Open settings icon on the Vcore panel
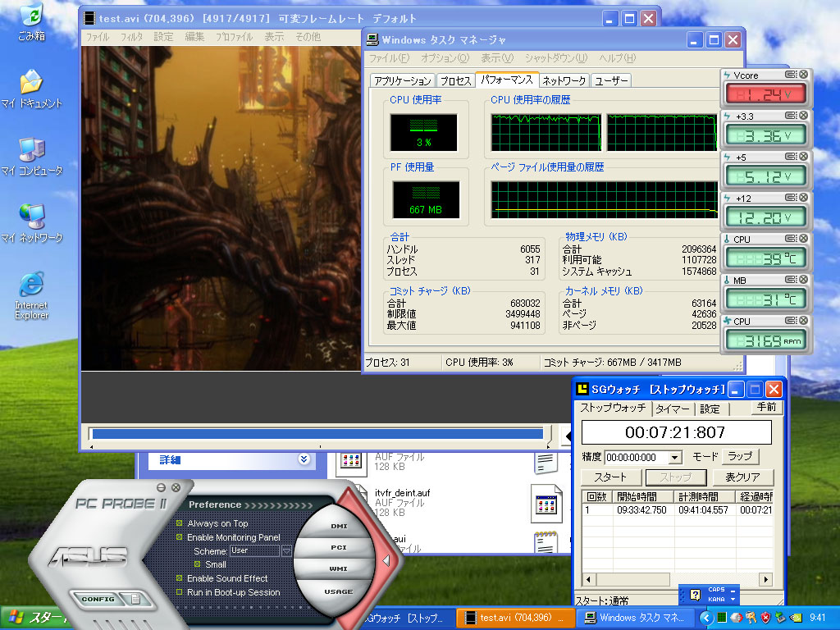 [792, 75]
